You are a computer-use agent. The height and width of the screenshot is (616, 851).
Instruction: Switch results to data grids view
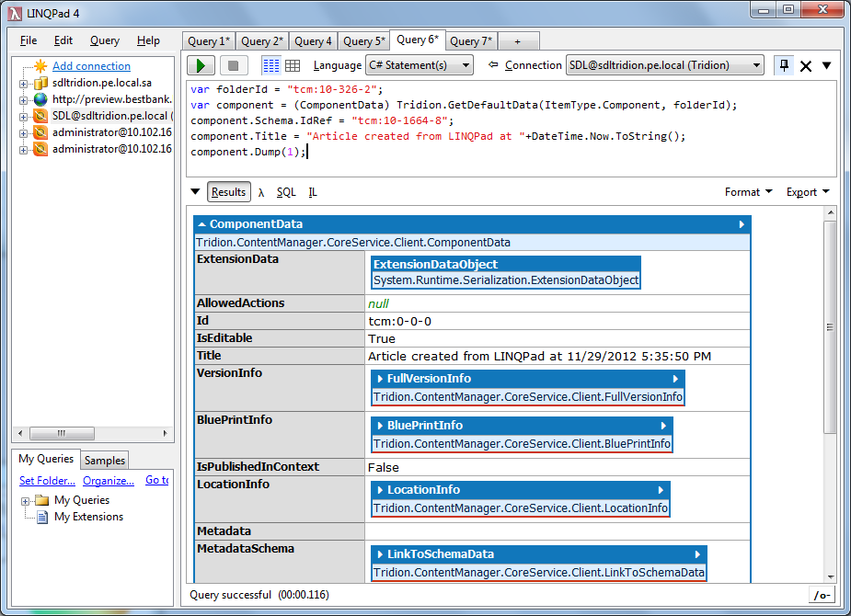(x=293, y=65)
